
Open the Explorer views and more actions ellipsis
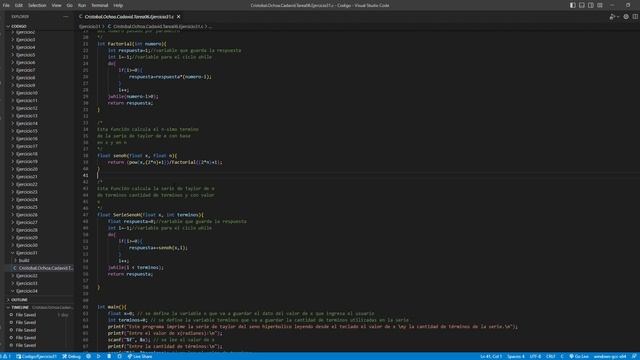click(66, 17)
